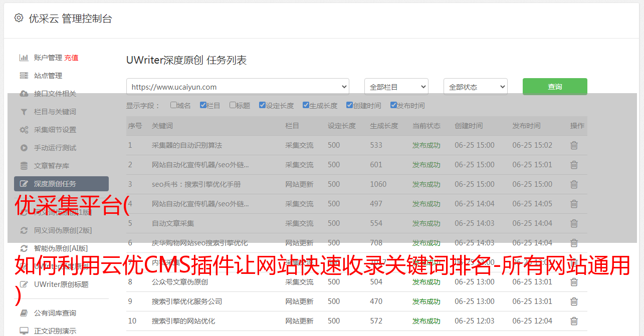Click publish time 06-25 12:04
The width and height of the screenshot is (644, 336).
click(x=532, y=321)
